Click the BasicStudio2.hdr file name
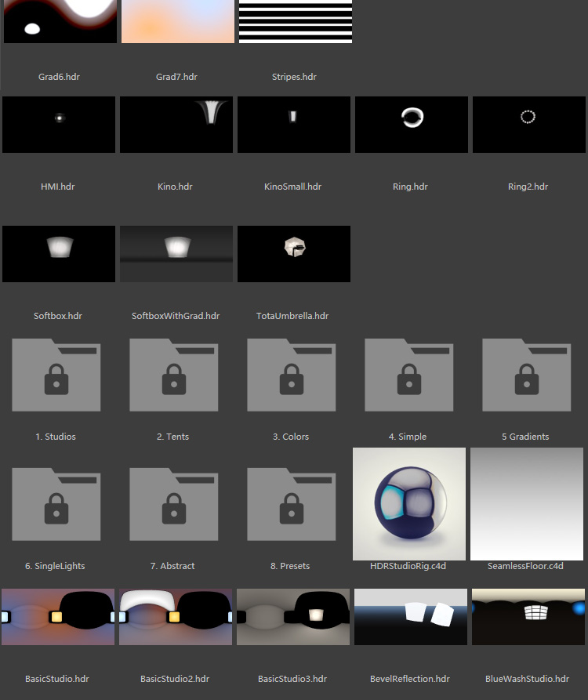Image resolution: width=588 pixels, height=700 pixels. coord(175,679)
